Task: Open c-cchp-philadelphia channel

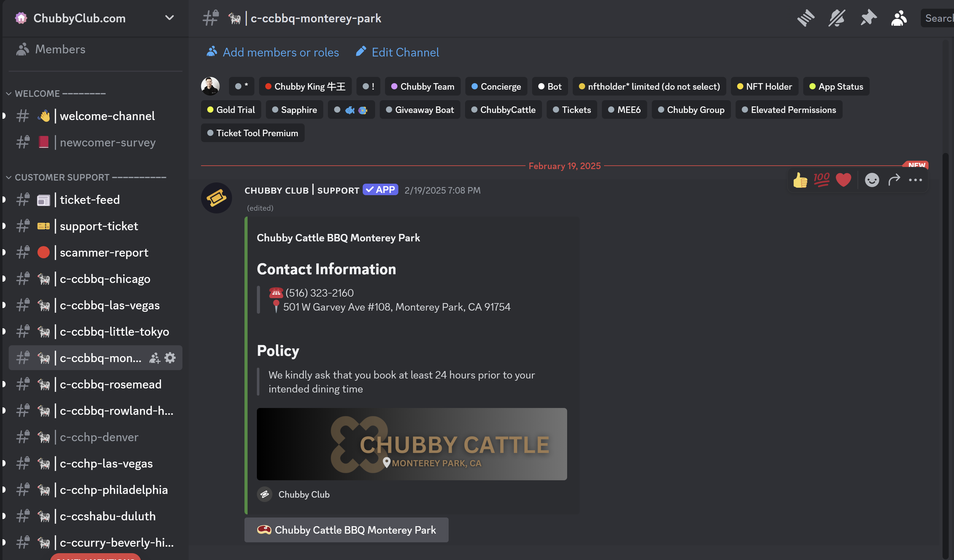Action: click(x=96, y=490)
